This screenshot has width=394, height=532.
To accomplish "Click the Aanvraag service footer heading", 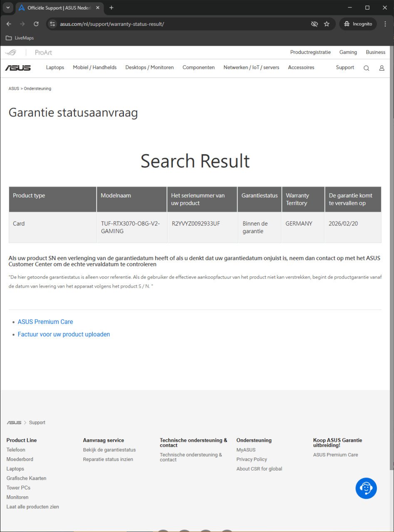I will (x=104, y=440).
